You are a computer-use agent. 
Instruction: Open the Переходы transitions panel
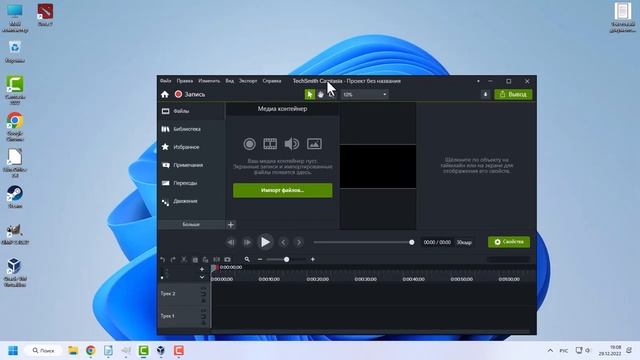(x=191, y=183)
